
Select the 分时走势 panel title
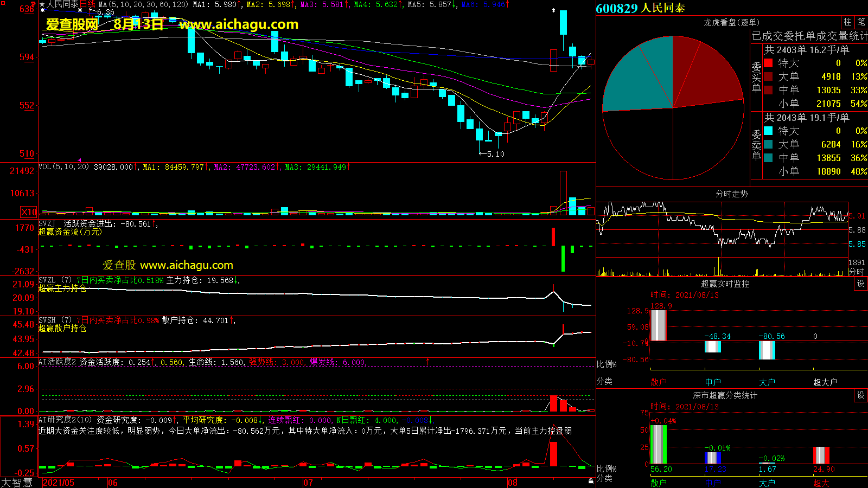(731, 194)
